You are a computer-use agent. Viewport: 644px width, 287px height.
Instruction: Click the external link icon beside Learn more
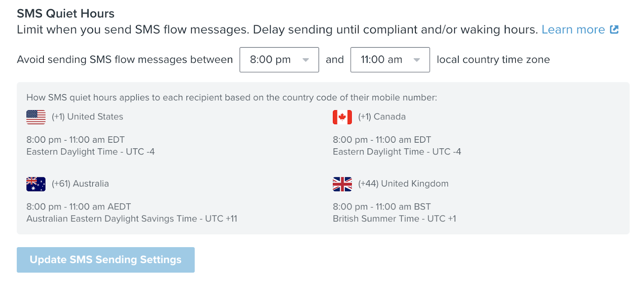[x=614, y=29]
